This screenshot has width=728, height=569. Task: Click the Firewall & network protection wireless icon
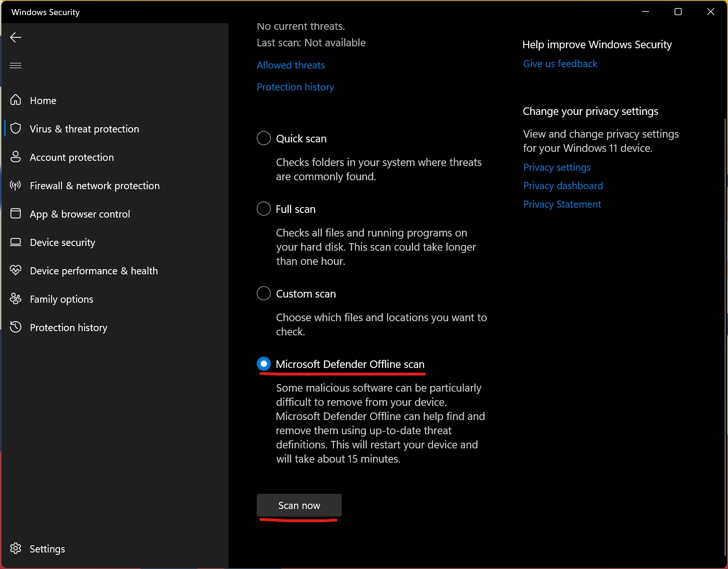pyautogui.click(x=16, y=185)
